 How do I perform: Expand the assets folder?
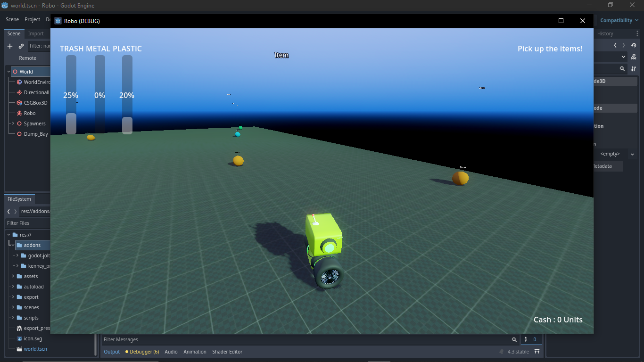(13, 276)
